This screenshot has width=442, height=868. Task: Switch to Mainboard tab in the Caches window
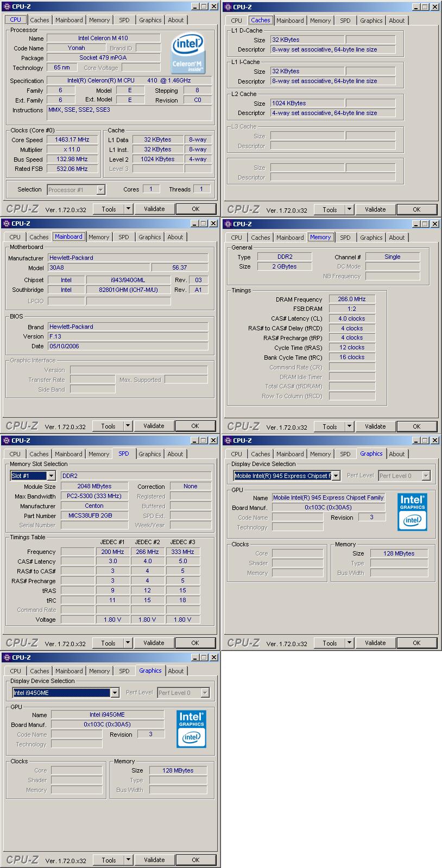(x=290, y=21)
